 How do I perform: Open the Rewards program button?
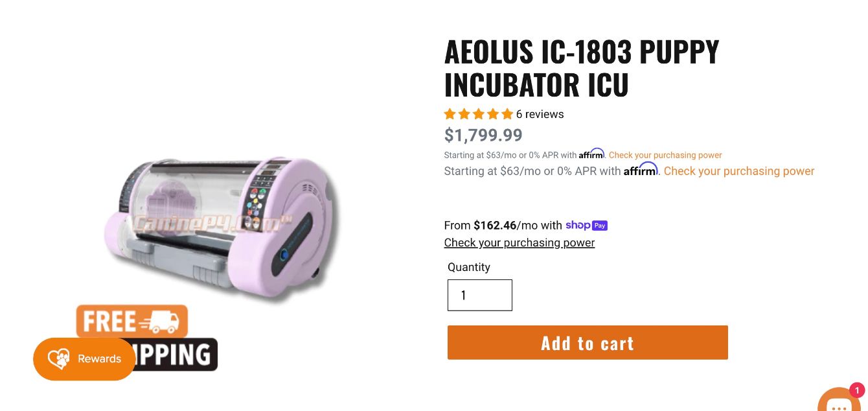tap(84, 358)
